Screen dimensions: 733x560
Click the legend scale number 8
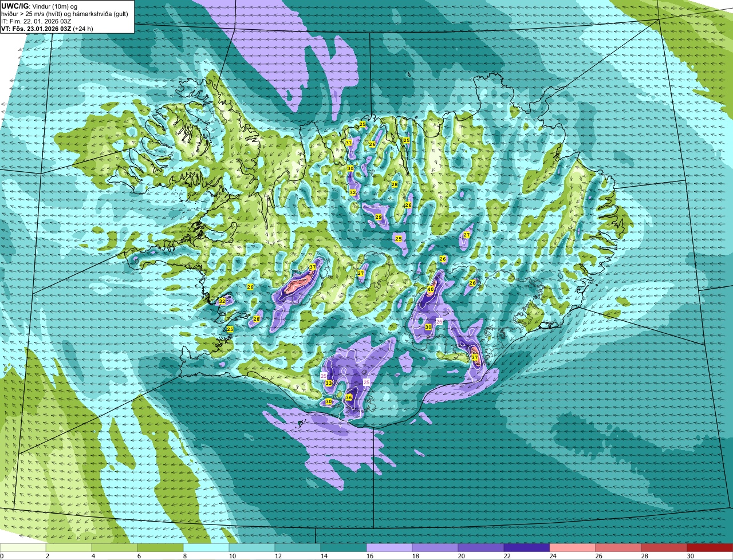[184, 556]
